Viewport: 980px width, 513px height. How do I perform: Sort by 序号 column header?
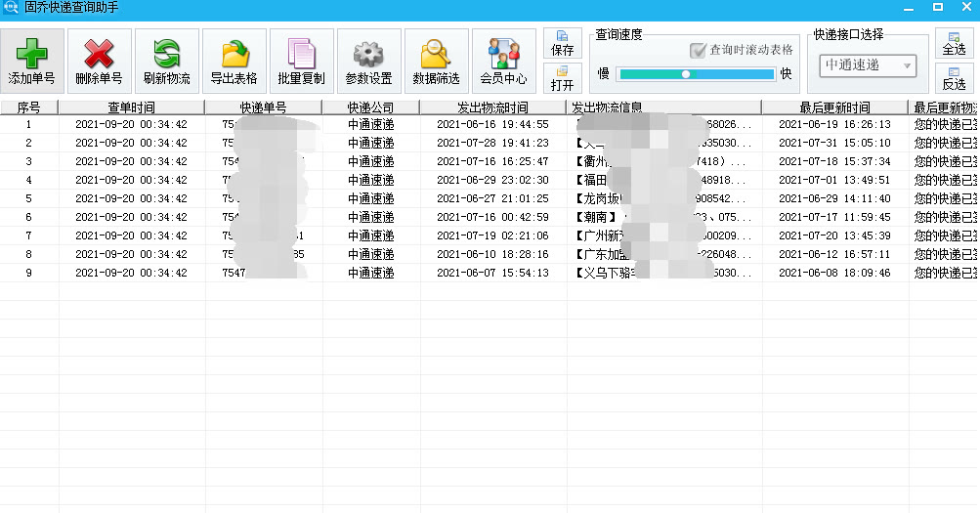(28, 107)
